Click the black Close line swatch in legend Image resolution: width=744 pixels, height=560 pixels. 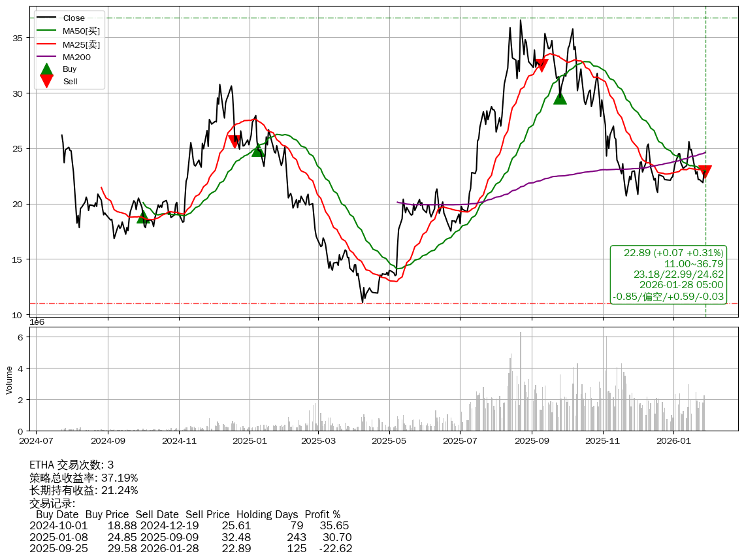(46, 18)
